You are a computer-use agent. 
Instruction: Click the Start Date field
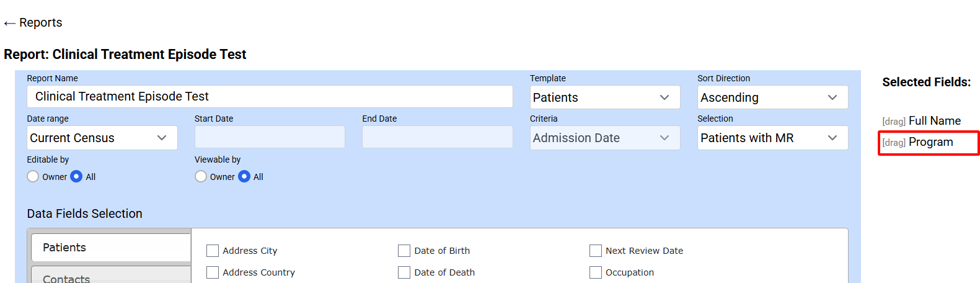[270, 137]
